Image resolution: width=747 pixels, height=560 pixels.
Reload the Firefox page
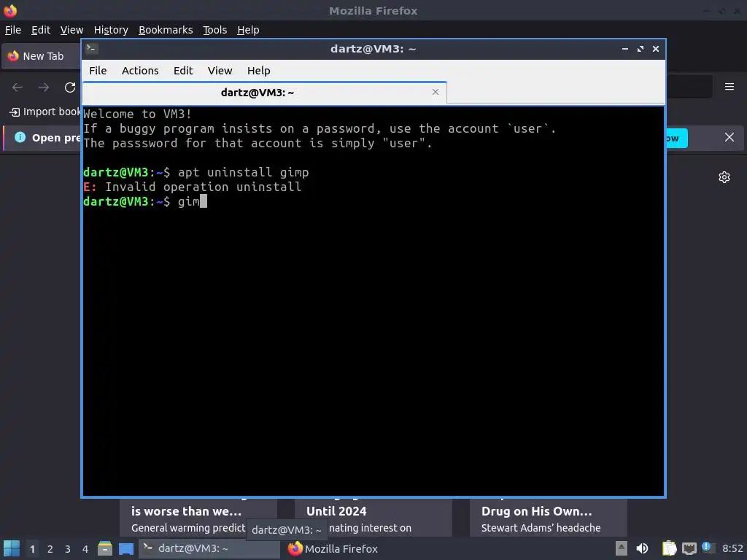[x=70, y=87]
